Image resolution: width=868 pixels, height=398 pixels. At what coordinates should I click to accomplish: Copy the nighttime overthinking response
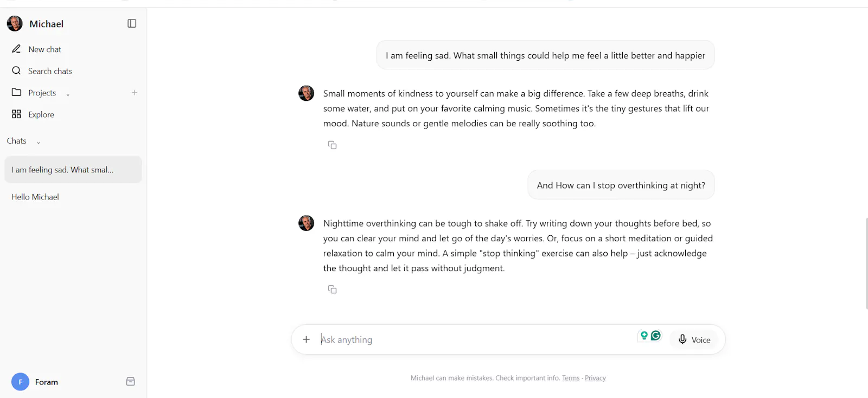click(x=332, y=290)
